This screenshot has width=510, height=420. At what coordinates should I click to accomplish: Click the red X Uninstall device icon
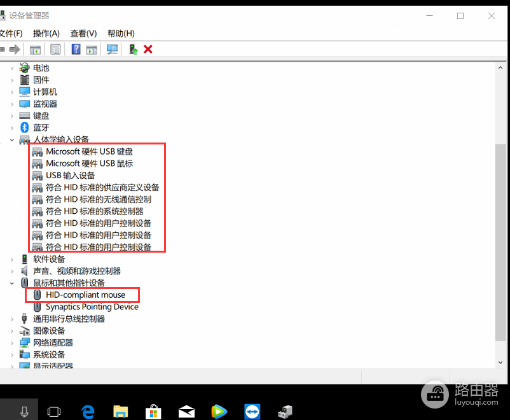[148, 50]
